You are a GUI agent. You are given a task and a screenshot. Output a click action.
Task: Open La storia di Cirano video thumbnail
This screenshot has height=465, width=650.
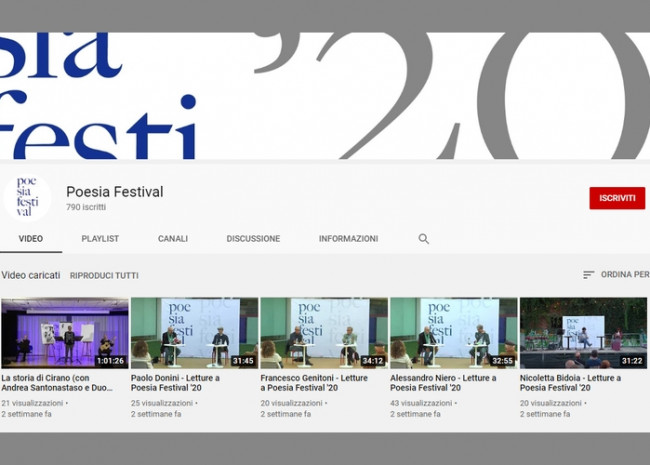point(65,333)
